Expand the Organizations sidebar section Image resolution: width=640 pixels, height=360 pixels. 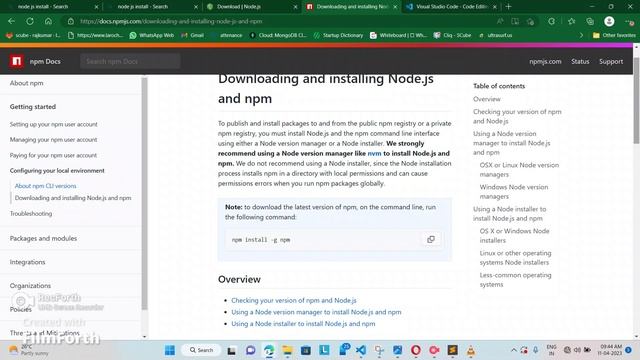tap(30, 285)
